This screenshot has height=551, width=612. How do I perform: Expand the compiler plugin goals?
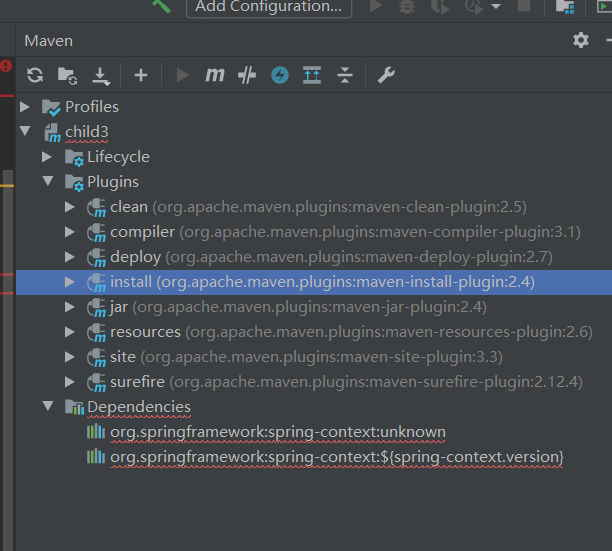(70, 232)
